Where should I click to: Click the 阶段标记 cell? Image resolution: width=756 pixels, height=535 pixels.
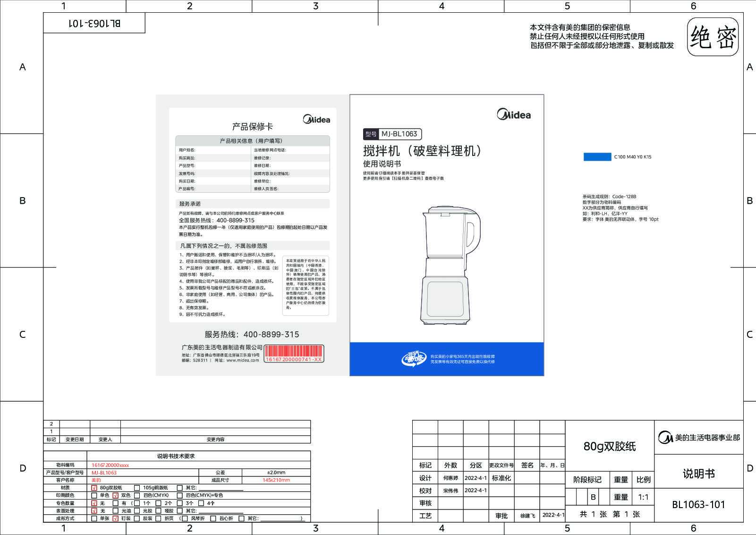coord(587,480)
